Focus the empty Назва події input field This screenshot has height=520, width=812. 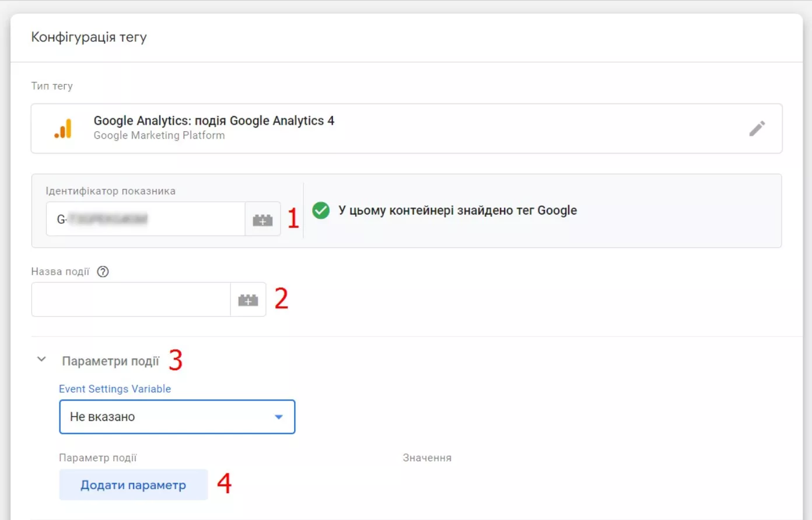[131, 300]
